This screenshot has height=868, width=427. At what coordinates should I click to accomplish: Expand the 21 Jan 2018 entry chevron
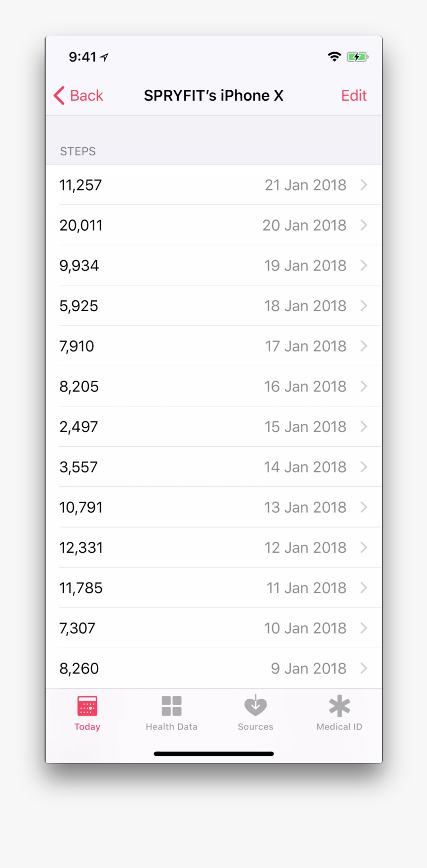[364, 185]
